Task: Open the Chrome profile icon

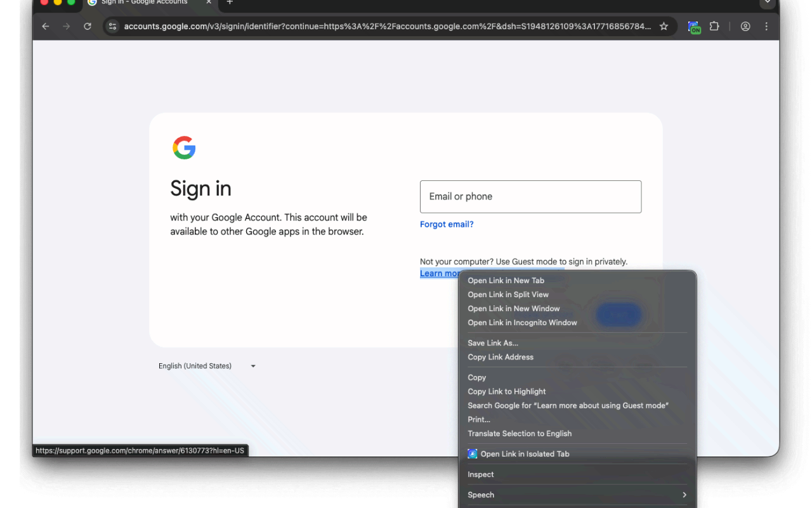Action: [x=745, y=27]
